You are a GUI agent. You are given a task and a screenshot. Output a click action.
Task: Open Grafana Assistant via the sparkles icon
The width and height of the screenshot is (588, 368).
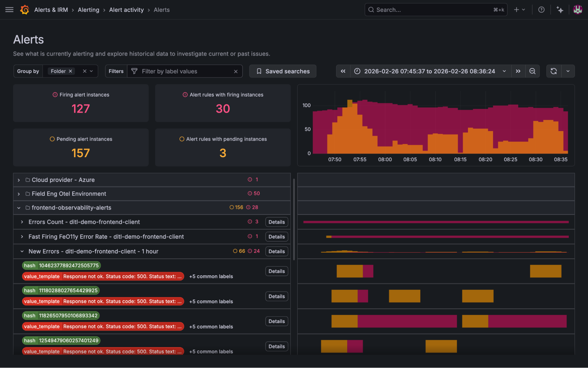[560, 9]
